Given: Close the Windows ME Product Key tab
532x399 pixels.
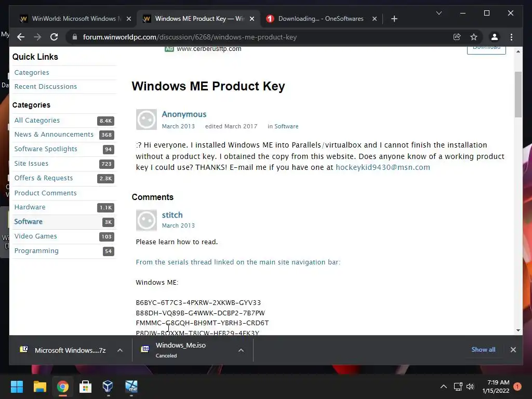Looking at the screenshot, I should coord(252,19).
